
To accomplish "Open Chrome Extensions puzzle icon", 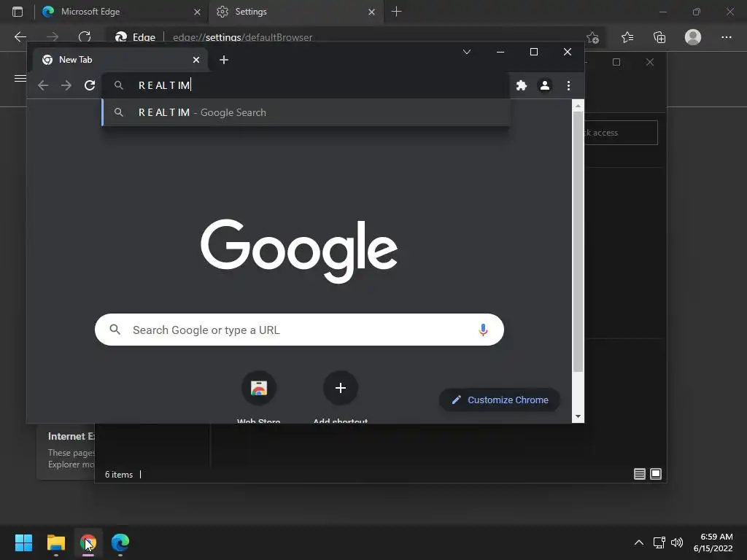I will click(x=521, y=85).
